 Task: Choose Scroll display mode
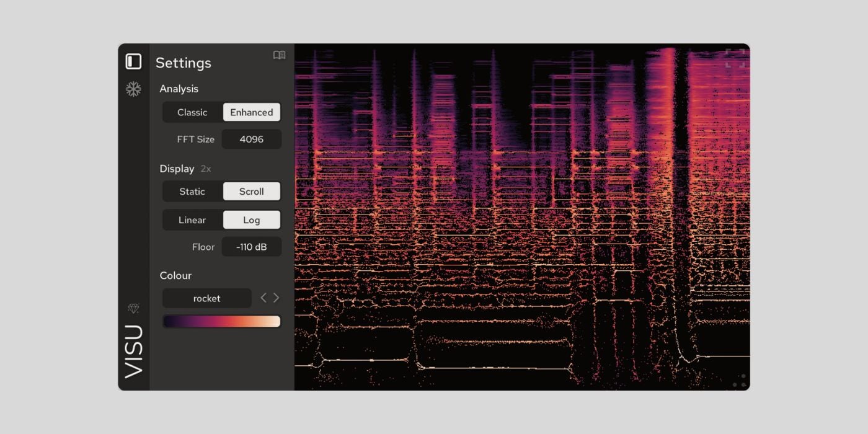tap(252, 192)
